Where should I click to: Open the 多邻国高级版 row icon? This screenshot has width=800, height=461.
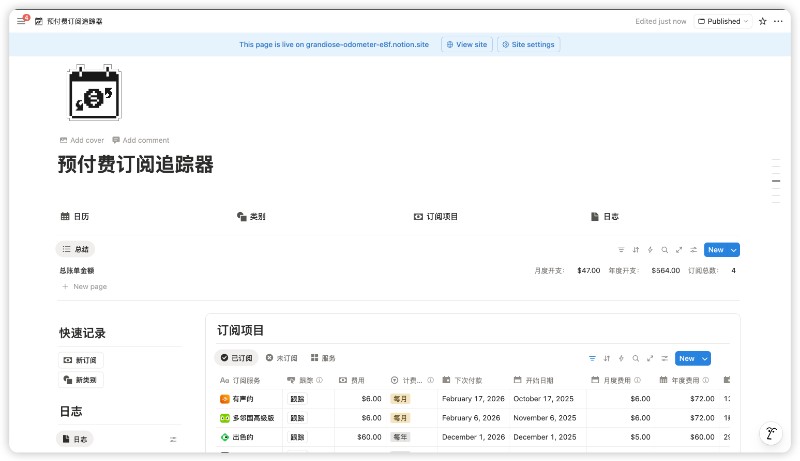point(224,418)
